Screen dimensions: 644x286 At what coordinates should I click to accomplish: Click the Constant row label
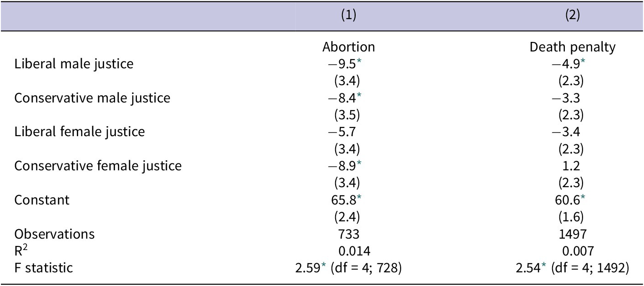[42, 199]
